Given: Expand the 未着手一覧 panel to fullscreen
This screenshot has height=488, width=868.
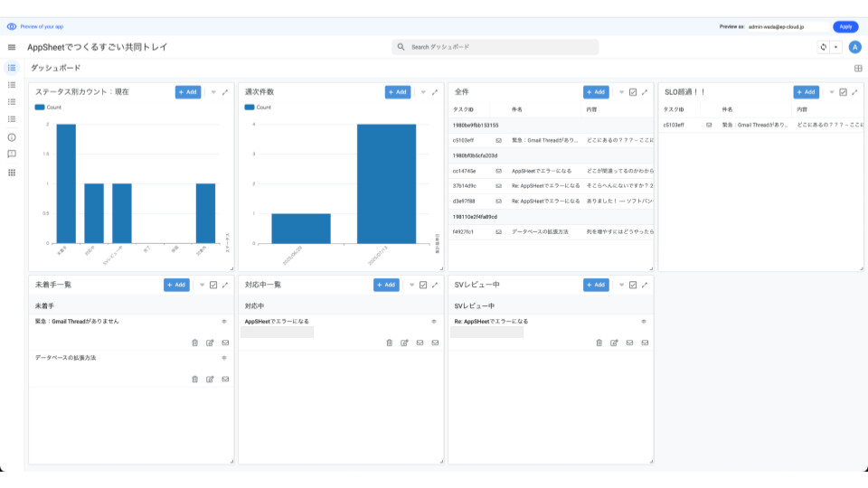Looking at the screenshot, I should pos(225,285).
